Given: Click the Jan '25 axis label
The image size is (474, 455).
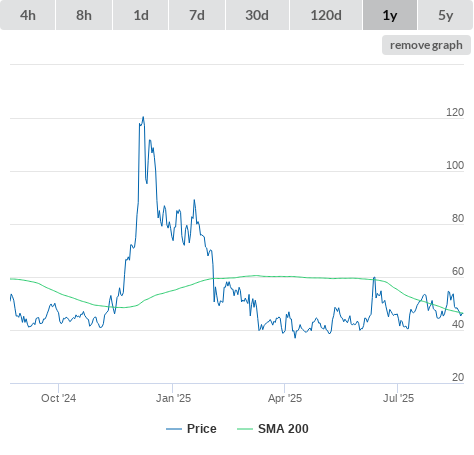Looking at the screenshot, I should click(x=173, y=398).
